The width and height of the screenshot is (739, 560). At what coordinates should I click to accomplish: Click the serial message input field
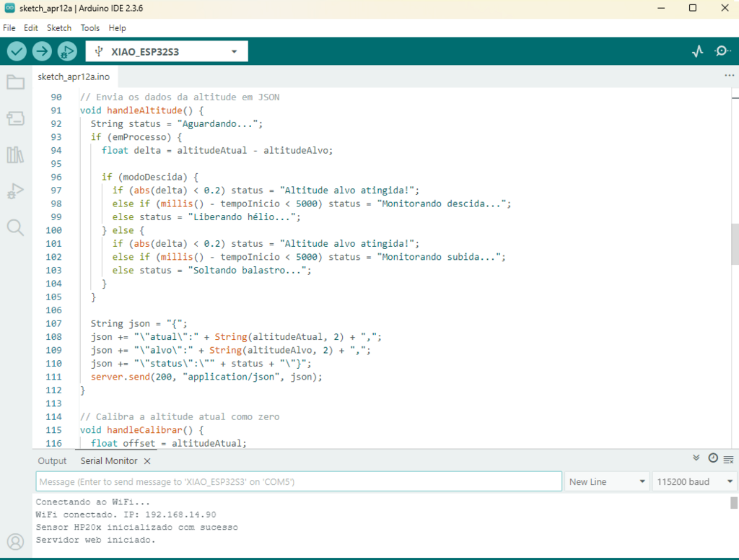click(x=298, y=481)
